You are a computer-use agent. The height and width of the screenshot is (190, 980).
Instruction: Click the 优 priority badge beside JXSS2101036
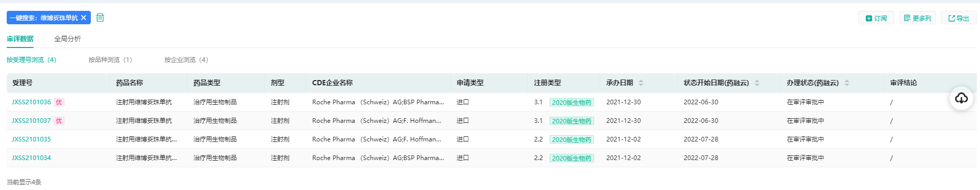(59, 102)
